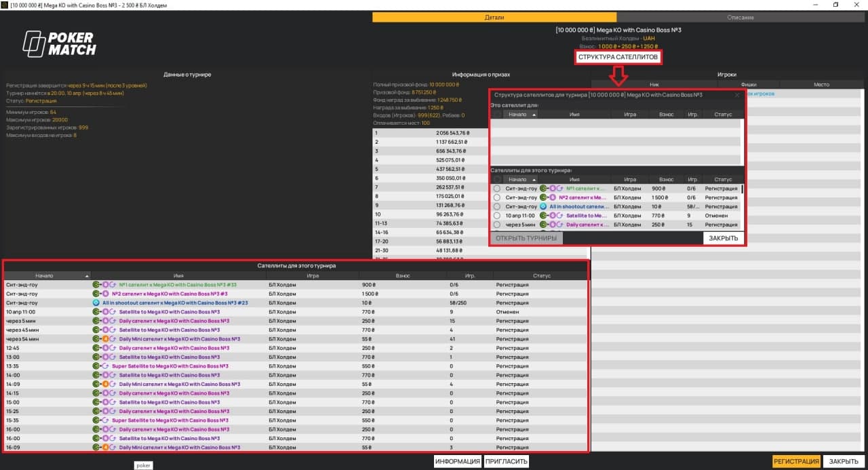
Task: Click the Игра column header in the bottom satellites list
Action: pos(313,276)
